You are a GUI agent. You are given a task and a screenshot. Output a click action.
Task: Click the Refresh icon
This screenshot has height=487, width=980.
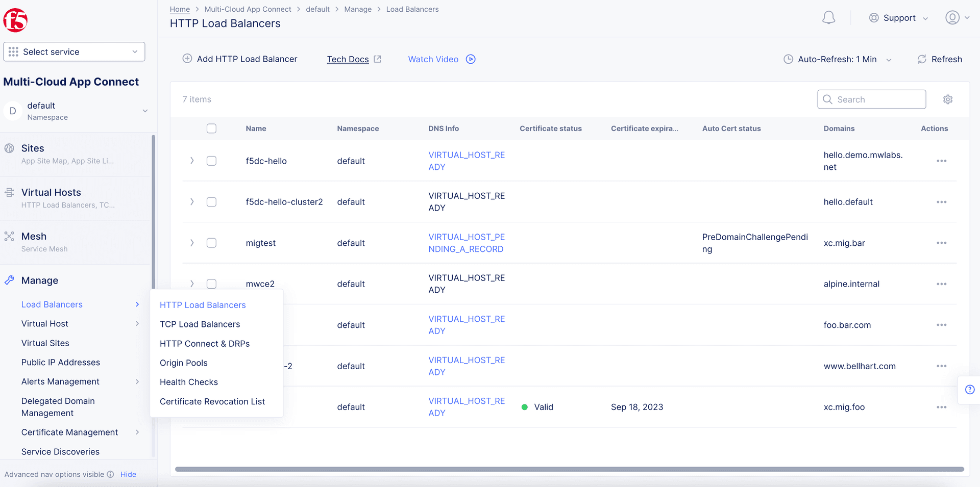pos(921,59)
